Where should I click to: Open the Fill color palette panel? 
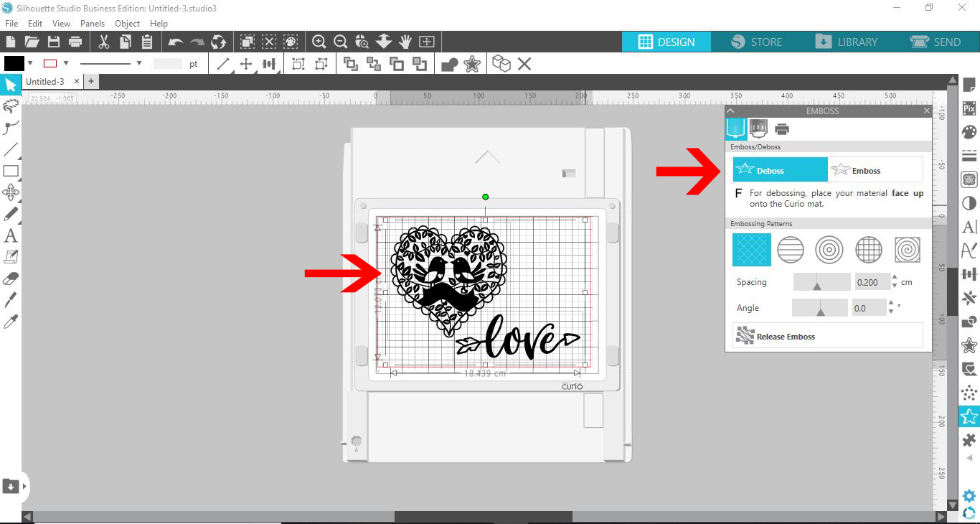click(x=969, y=133)
